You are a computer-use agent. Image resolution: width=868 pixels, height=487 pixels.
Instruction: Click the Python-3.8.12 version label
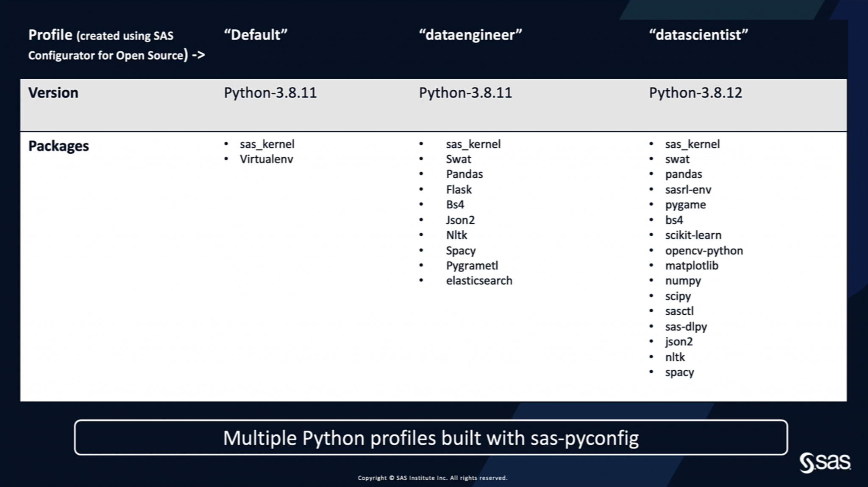click(695, 92)
